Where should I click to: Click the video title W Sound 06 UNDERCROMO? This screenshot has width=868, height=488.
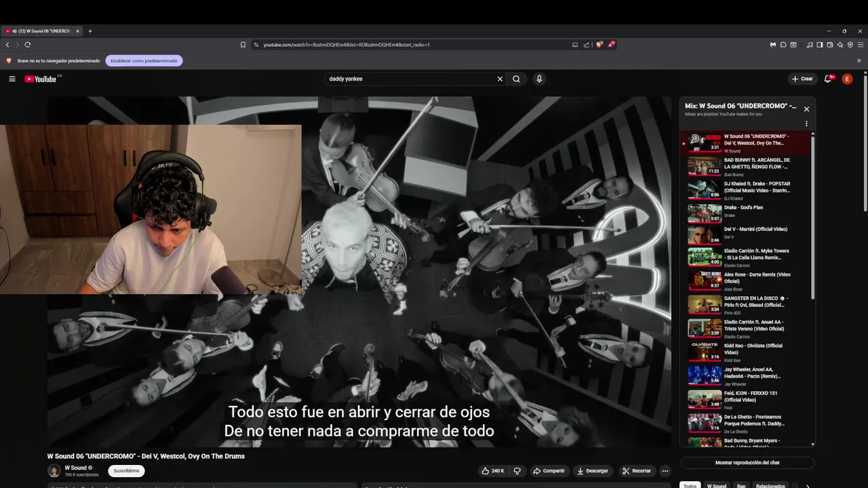point(146,456)
